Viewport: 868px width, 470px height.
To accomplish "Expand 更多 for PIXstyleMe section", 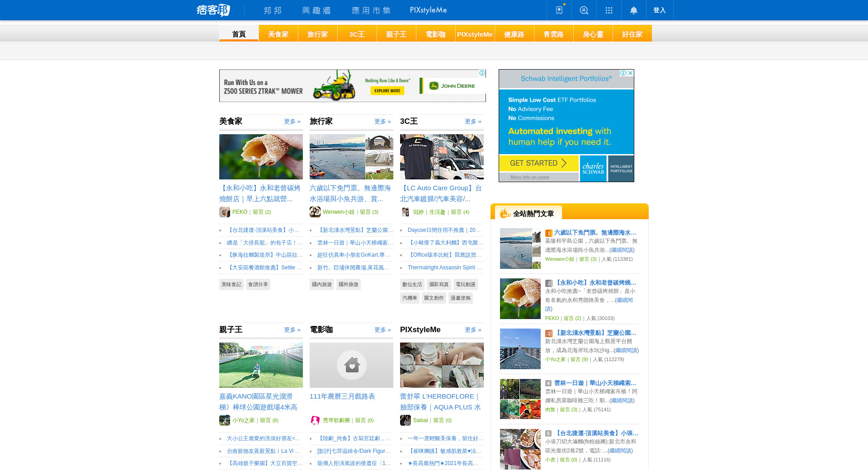I will point(473,330).
